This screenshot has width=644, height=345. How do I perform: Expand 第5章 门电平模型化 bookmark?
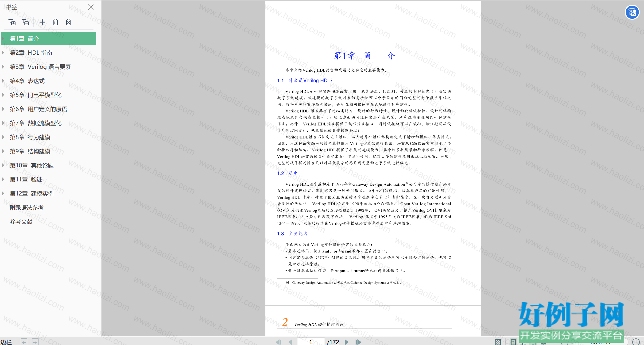point(3,95)
